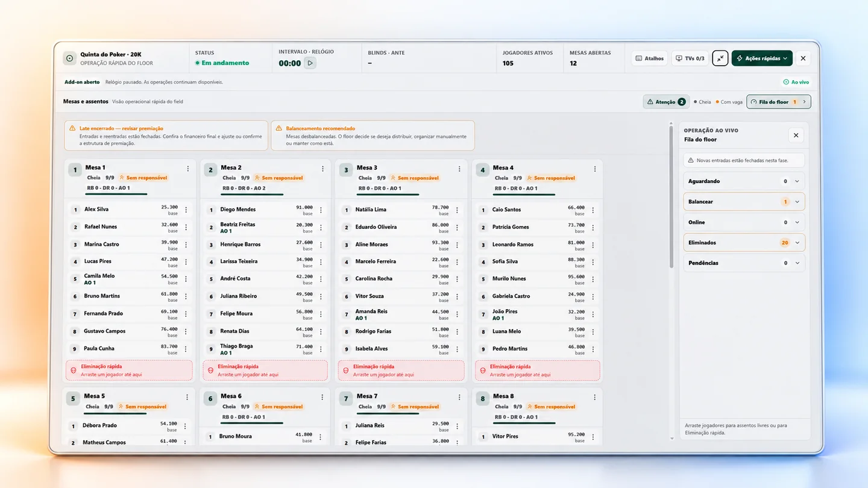
Task: Select player Camila Melo in Mesa 1
Action: 129,279
